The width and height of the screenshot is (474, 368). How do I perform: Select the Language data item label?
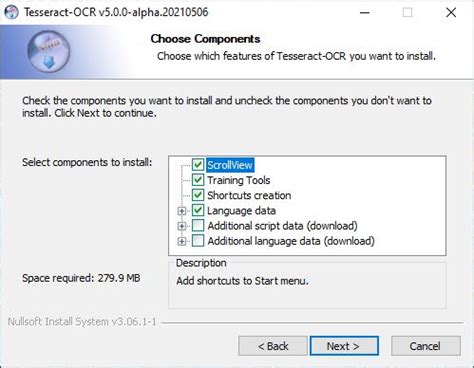[x=241, y=211]
